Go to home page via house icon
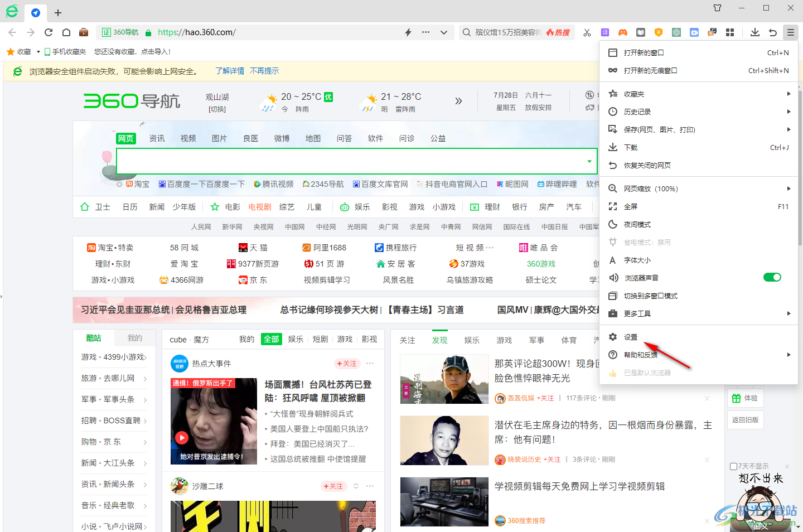 click(x=66, y=32)
